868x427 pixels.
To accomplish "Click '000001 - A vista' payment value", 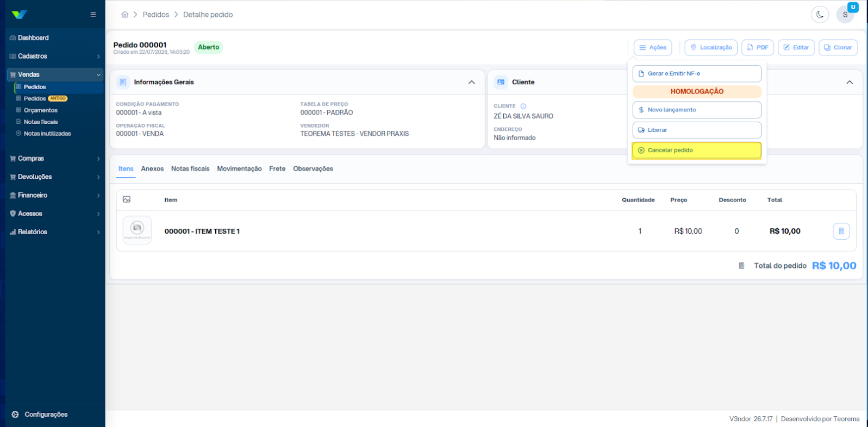I will pyautogui.click(x=139, y=113).
